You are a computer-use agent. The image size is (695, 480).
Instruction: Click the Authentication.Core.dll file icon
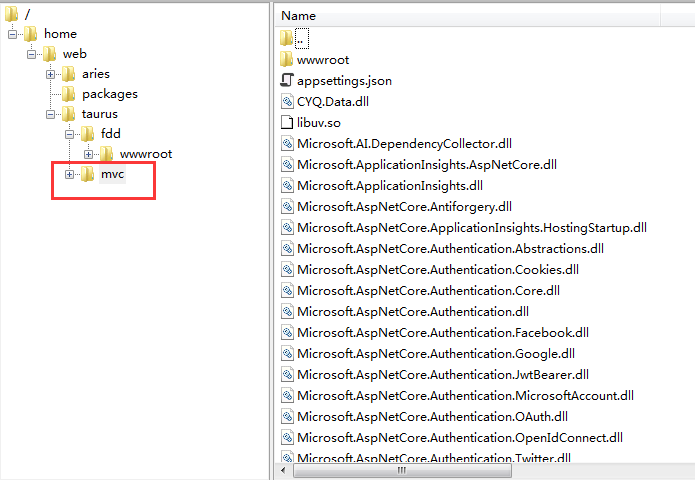click(287, 290)
